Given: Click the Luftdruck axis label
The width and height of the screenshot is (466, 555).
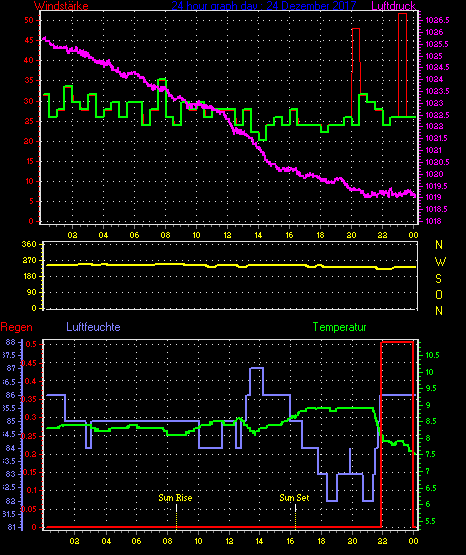Looking at the screenshot, I should 393,6.
